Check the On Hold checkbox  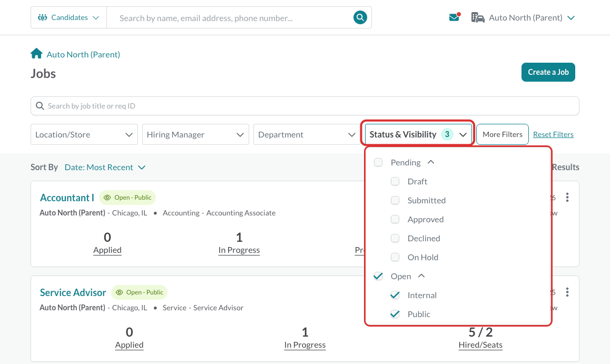pyautogui.click(x=395, y=257)
